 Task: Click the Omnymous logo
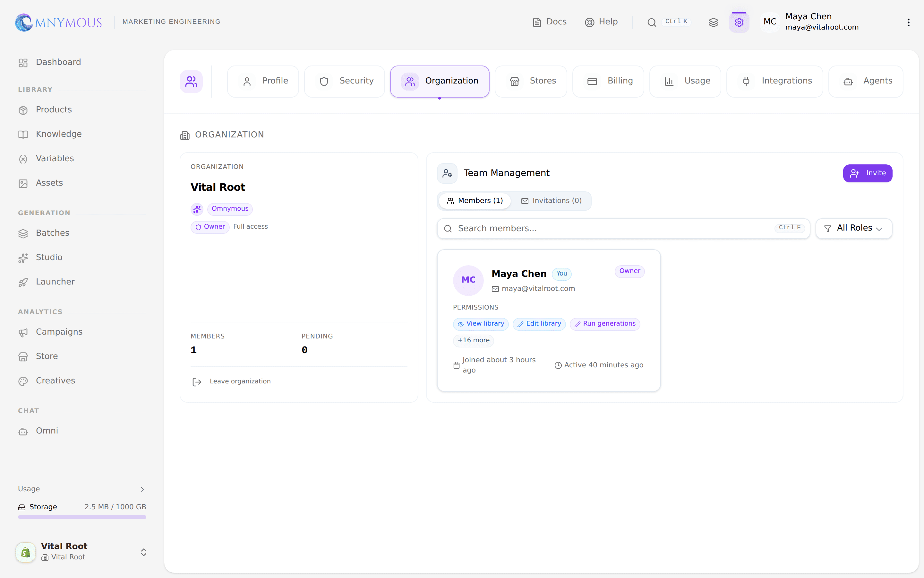tap(58, 22)
